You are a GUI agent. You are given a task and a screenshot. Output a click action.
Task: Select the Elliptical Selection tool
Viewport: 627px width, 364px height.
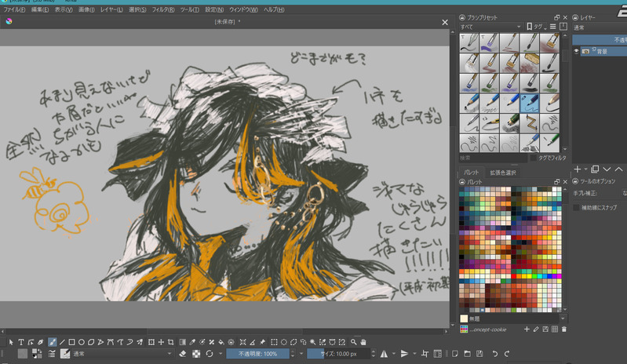point(283,342)
